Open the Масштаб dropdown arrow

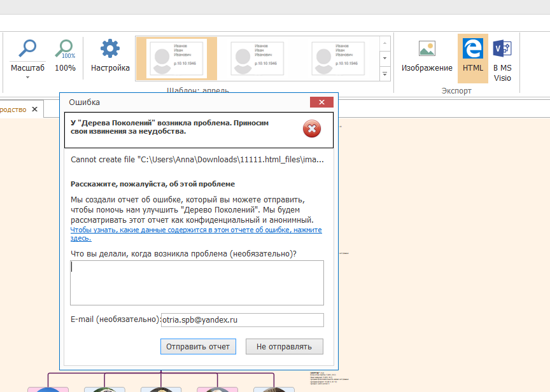click(x=27, y=78)
